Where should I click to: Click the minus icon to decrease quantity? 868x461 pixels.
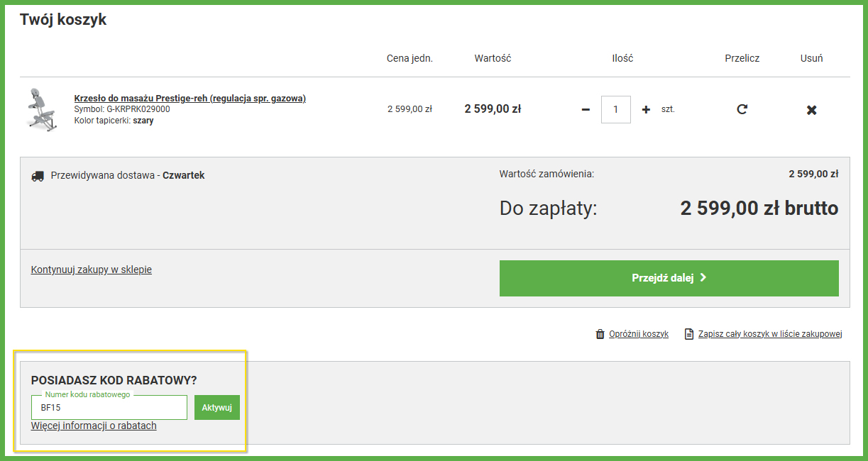(586, 110)
